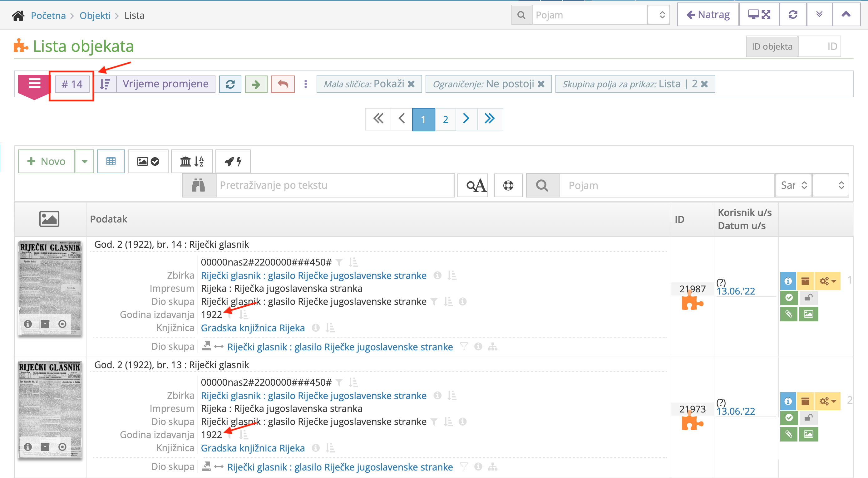The width and height of the screenshot is (868, 478).
Task: Click the paperclip attachment button for ID 21987
Action: tap(789, 314)
